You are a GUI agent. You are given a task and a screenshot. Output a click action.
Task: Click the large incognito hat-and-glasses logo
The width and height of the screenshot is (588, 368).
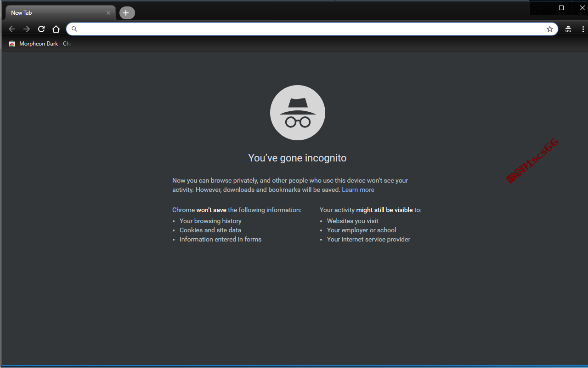[298, 113]
